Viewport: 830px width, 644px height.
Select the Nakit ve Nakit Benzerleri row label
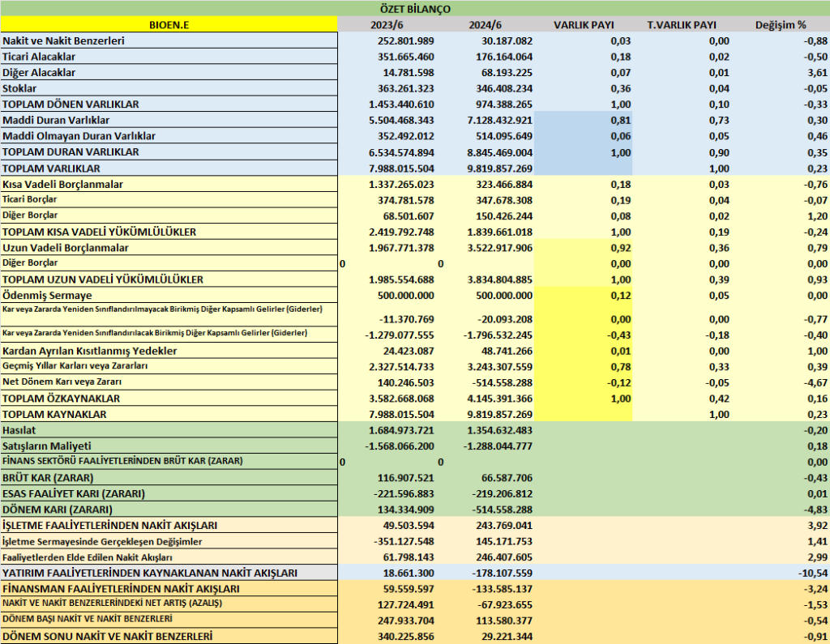pyautogui.click(x=169, y=41)
